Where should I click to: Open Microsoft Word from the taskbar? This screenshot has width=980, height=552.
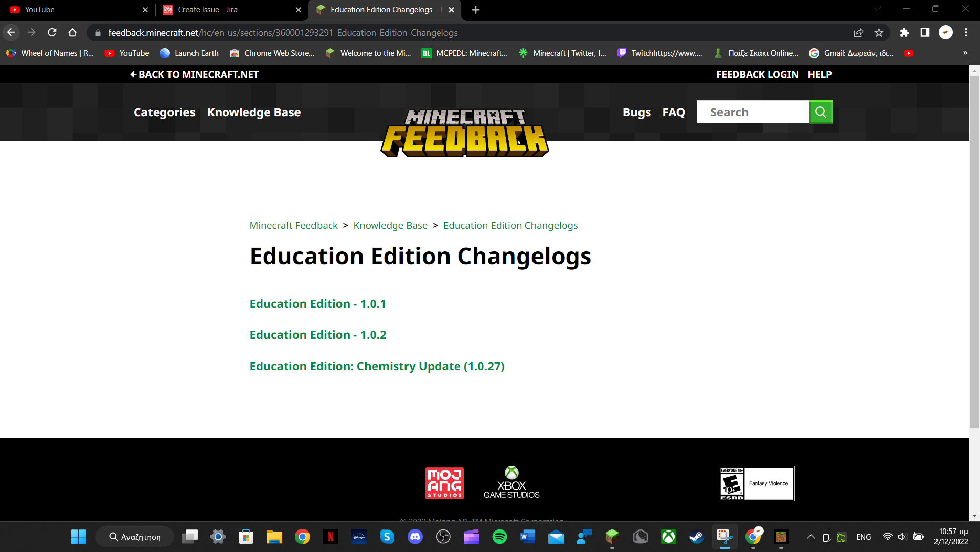click(527, 537)
